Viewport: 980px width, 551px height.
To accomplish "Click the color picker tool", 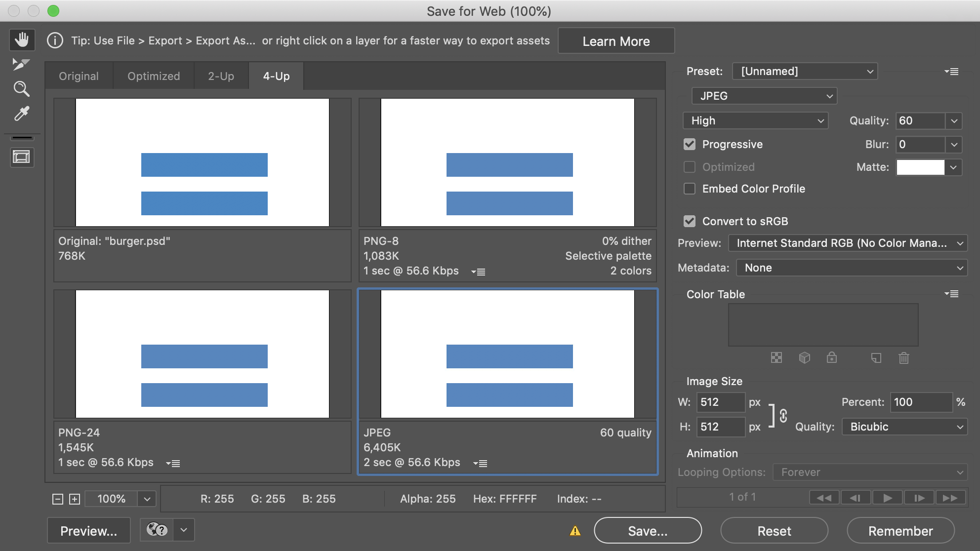I will (22, 113).
